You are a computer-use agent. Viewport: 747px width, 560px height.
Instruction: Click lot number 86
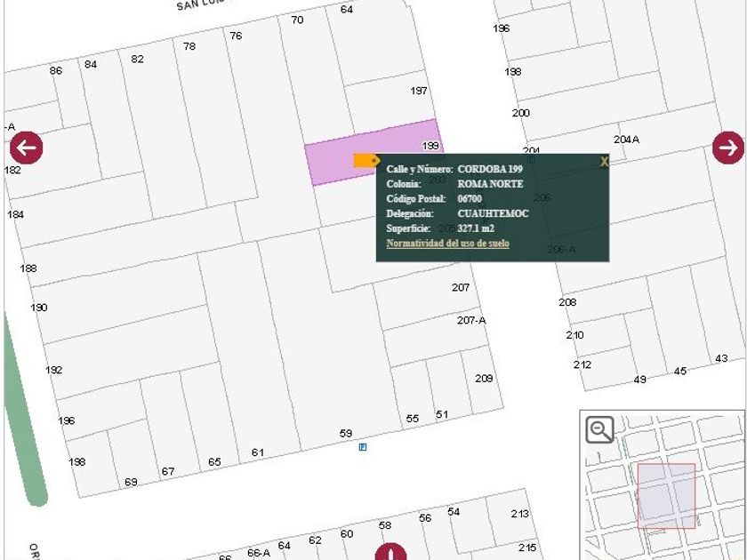[56, 70]
